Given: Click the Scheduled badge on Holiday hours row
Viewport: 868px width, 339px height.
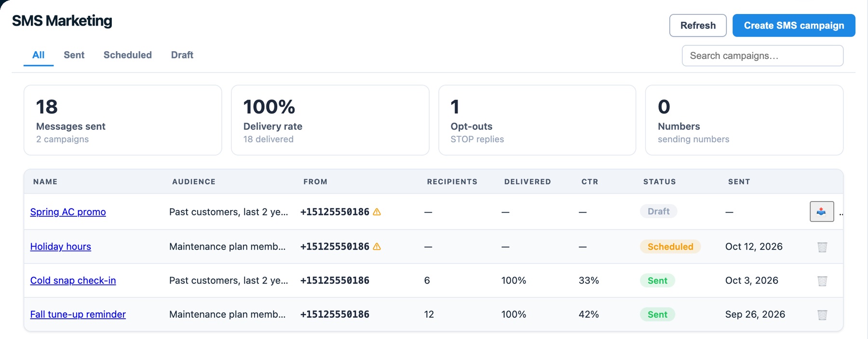Looking at the screenshot, I should click(x=670, y=247).
